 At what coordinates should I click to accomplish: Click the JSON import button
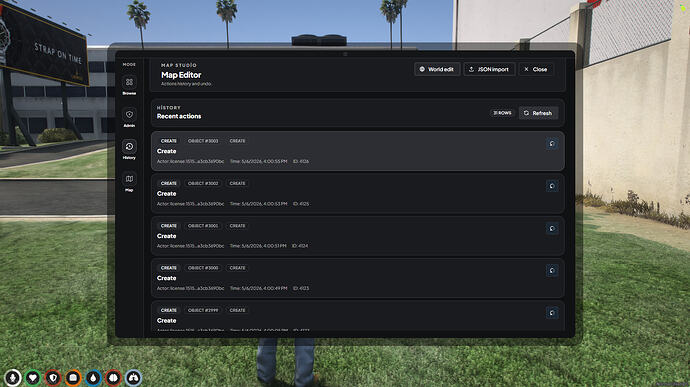pyautogui.click(x=489, y=69)
